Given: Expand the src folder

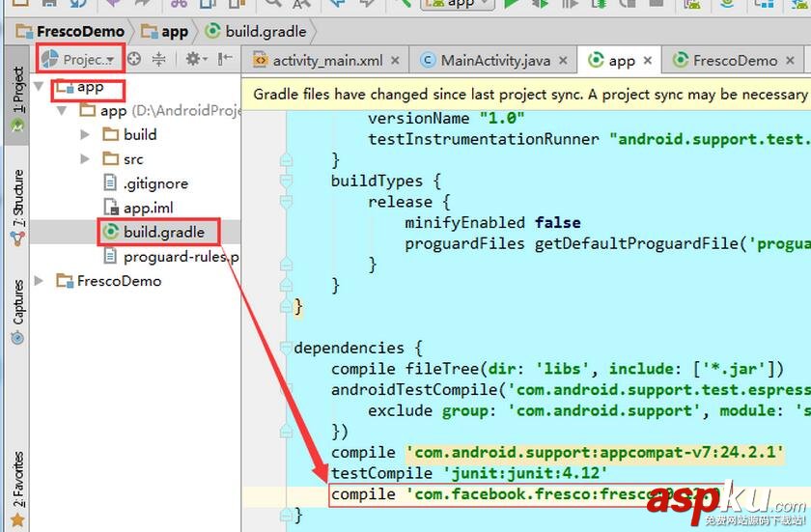Looking at the screenshot, I should 86,159.
